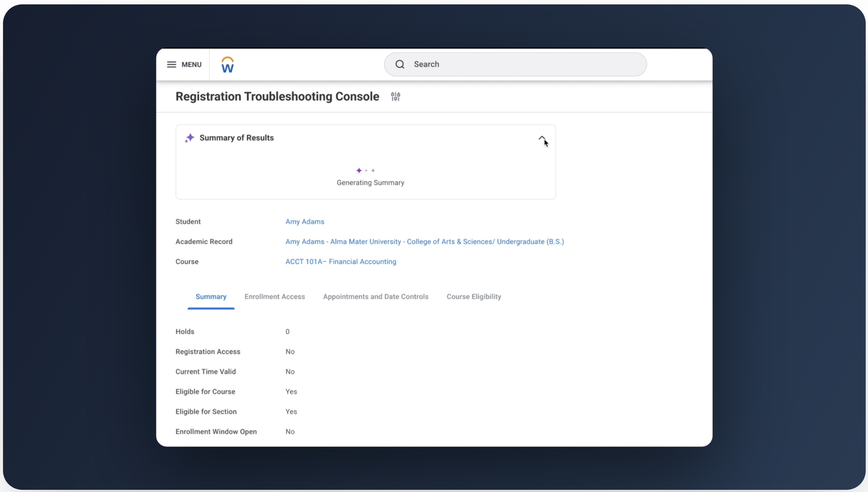Screen dimensions: 868x492
Task: Click the Registration Troubleshooting Console title
Action: (x=276, y=97)
